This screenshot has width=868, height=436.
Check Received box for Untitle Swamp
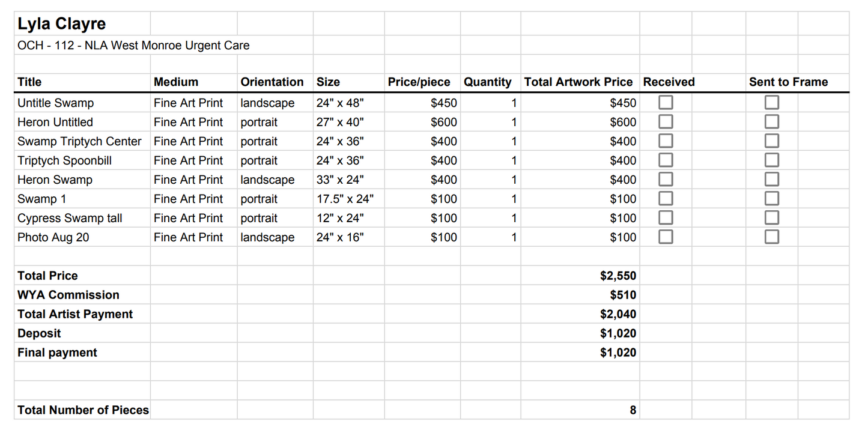coord(666,103)
